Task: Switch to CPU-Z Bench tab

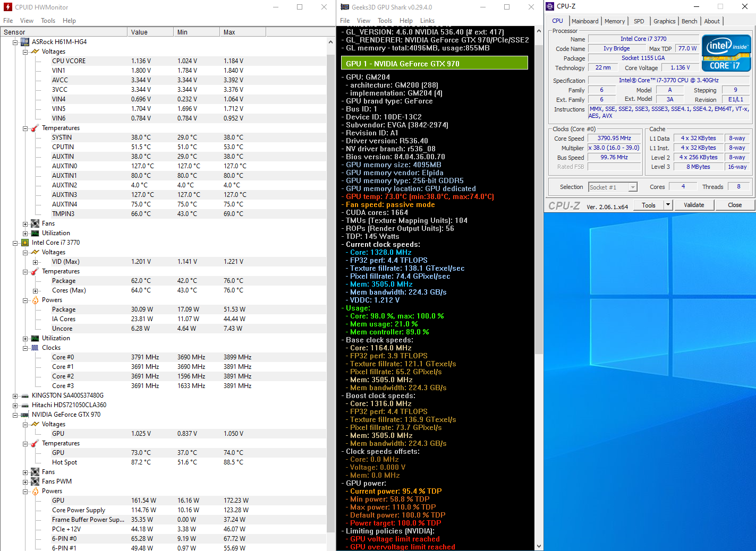Action: click(x=690, y=21)
